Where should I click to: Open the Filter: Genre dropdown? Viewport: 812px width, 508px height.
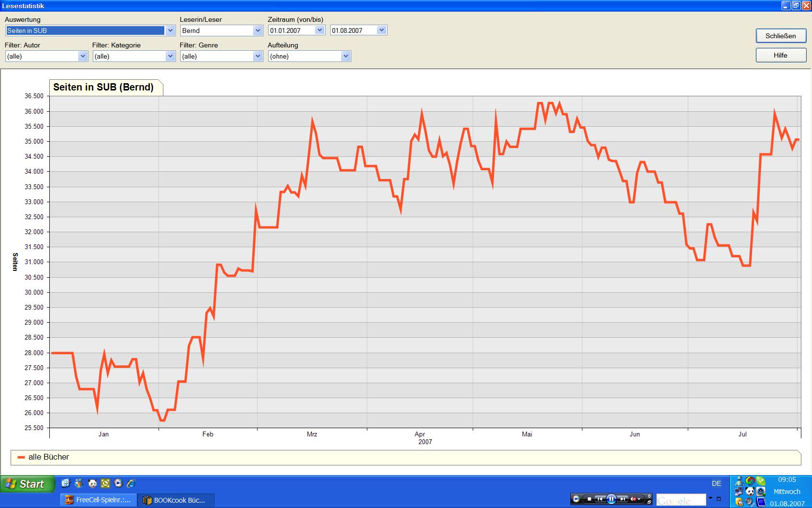(x=258, y=56)
